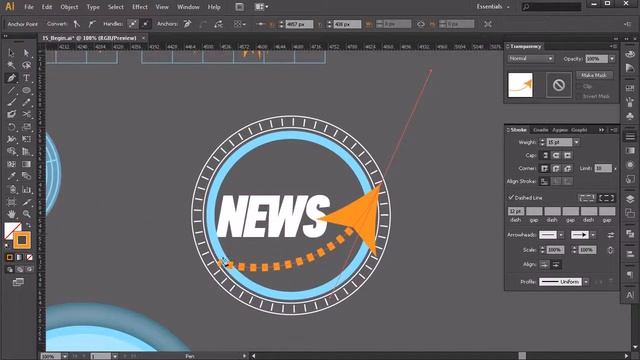The width and height of the screenshot is (640, 360).
Task: Open the zoom level dropdown in status bar
Action: [x=65, y=356]
